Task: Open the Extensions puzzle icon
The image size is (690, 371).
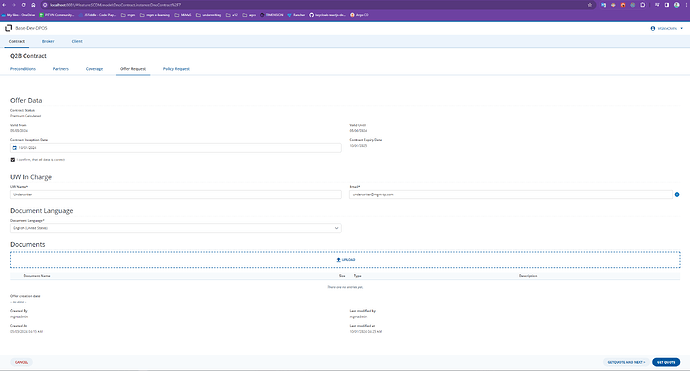Action: [x=642, y=5]
